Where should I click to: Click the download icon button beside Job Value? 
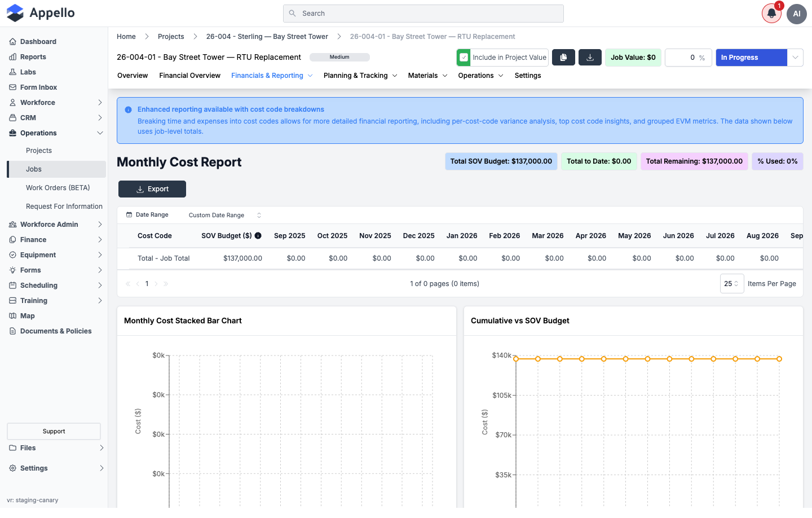590,58
